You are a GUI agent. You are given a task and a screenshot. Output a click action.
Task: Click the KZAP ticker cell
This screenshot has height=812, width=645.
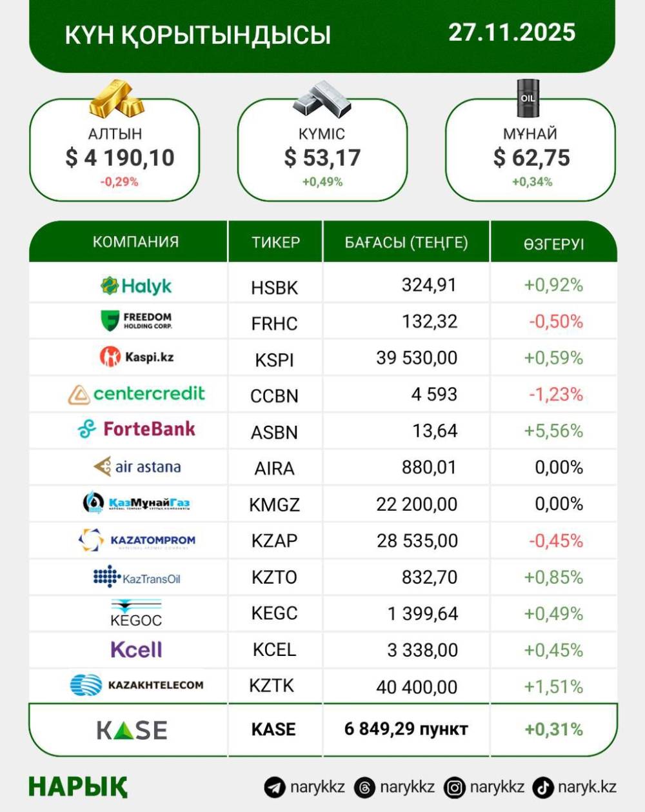click(275, 540)
